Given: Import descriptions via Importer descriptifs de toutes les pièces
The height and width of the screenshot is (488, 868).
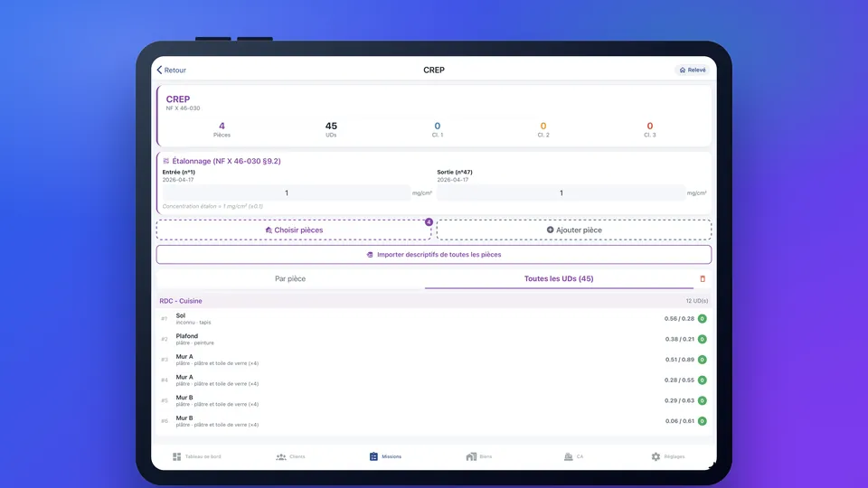Looking at the screenshot, I should tap(434, 255).
